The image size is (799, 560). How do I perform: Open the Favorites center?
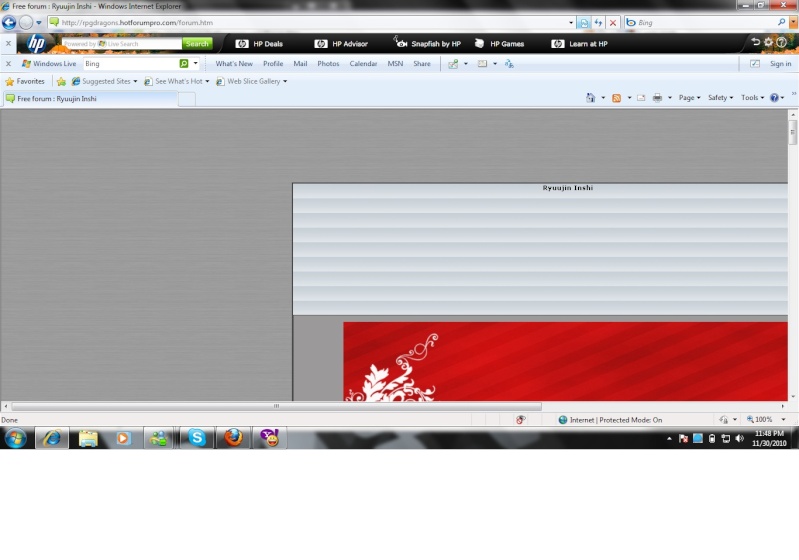point(25,82)
